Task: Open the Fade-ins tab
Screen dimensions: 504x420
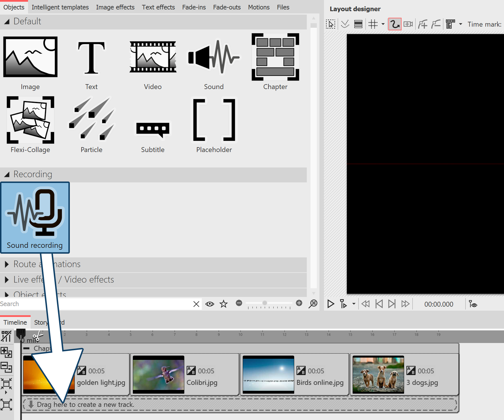Action: coord(194,7)
